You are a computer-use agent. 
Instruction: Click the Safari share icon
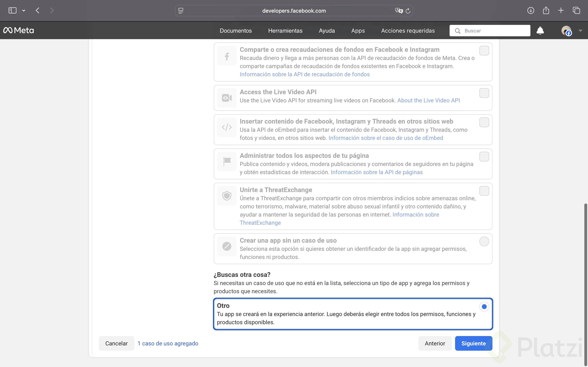click(x=546, y=10)
